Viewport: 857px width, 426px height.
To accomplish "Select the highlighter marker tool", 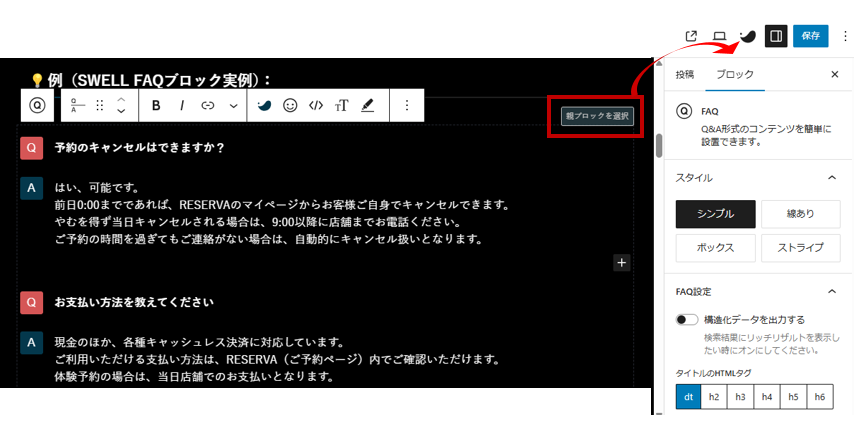I will coord(367,106).
